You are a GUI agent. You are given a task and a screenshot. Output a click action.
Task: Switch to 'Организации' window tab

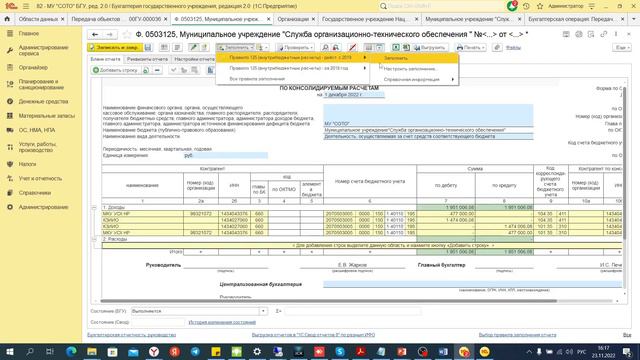(293, 19)
